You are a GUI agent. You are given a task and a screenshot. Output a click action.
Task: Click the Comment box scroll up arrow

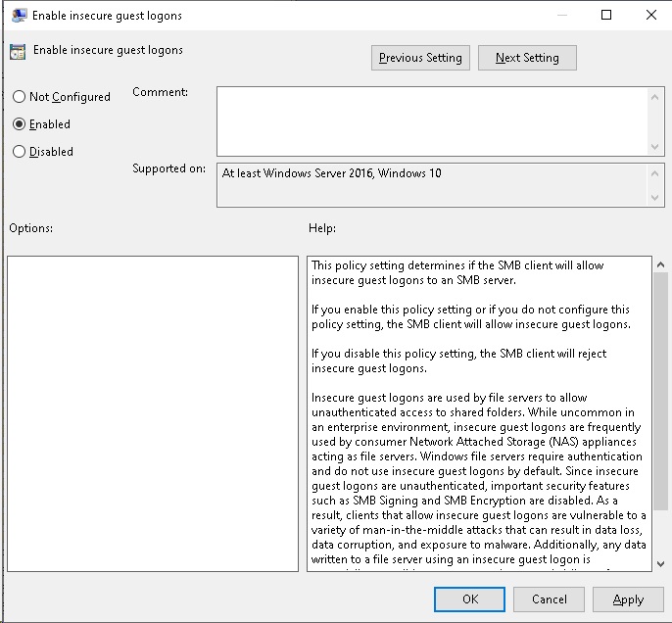point(655,95)
